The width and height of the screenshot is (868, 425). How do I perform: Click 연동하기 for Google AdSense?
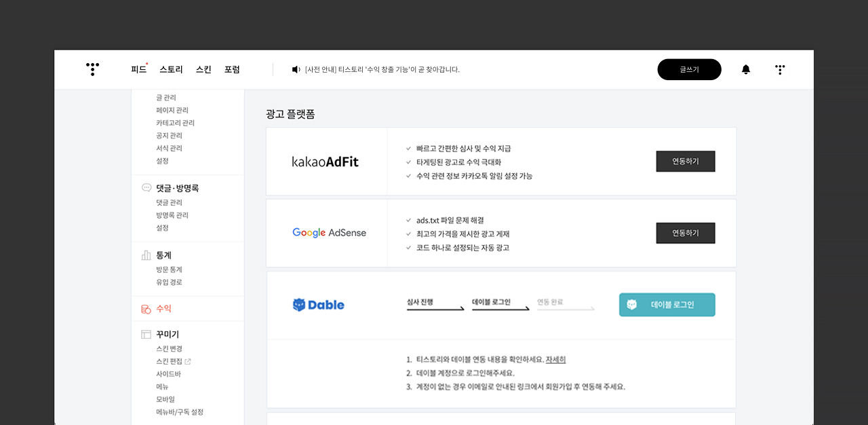(686, 233)
